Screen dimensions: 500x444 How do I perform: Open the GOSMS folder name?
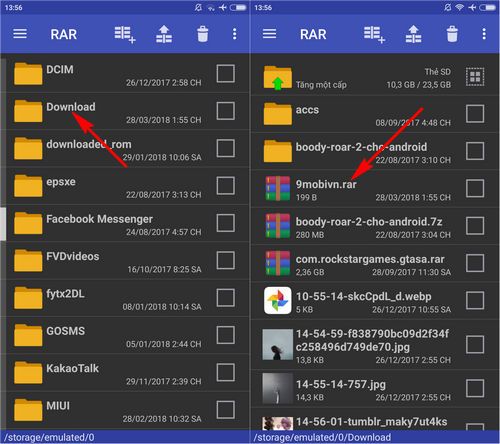coord(66,331)
